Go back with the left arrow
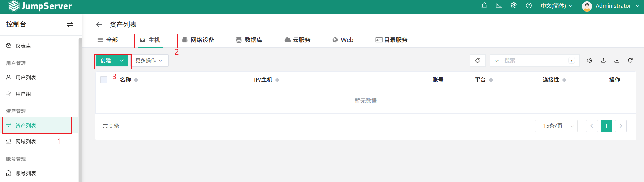Screen dimensions: 644x182 point(99,24)
